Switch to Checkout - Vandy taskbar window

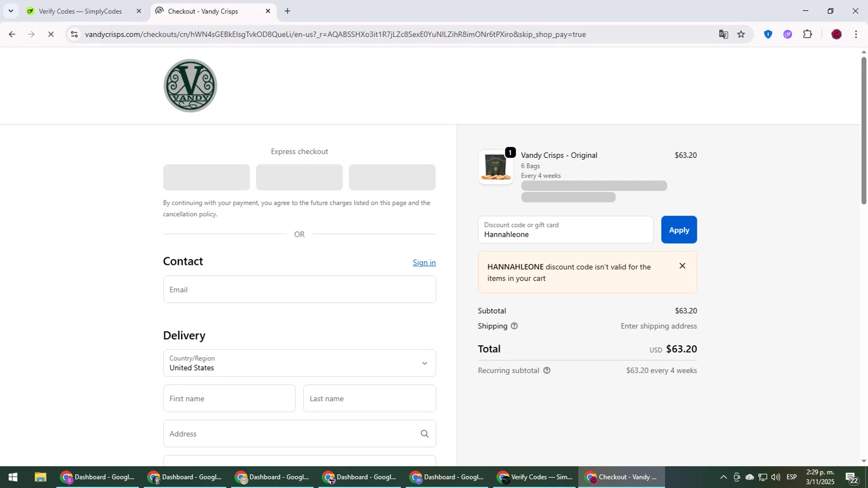[x=622, y=477]
